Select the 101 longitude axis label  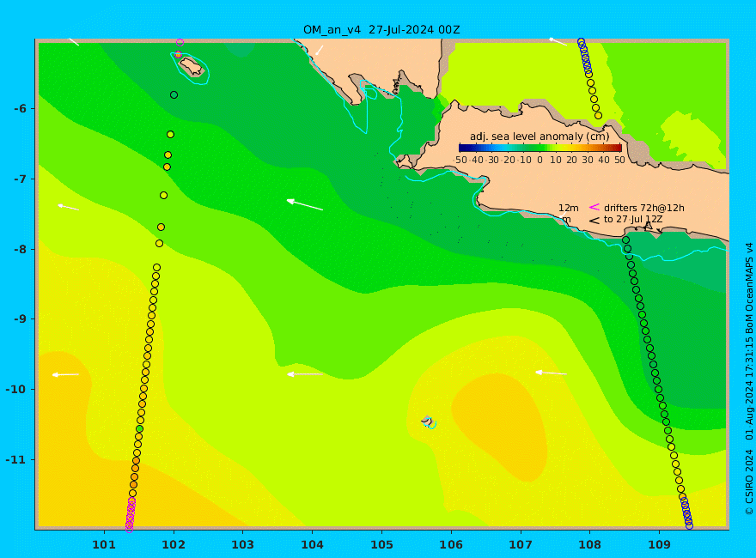point(104,545)
